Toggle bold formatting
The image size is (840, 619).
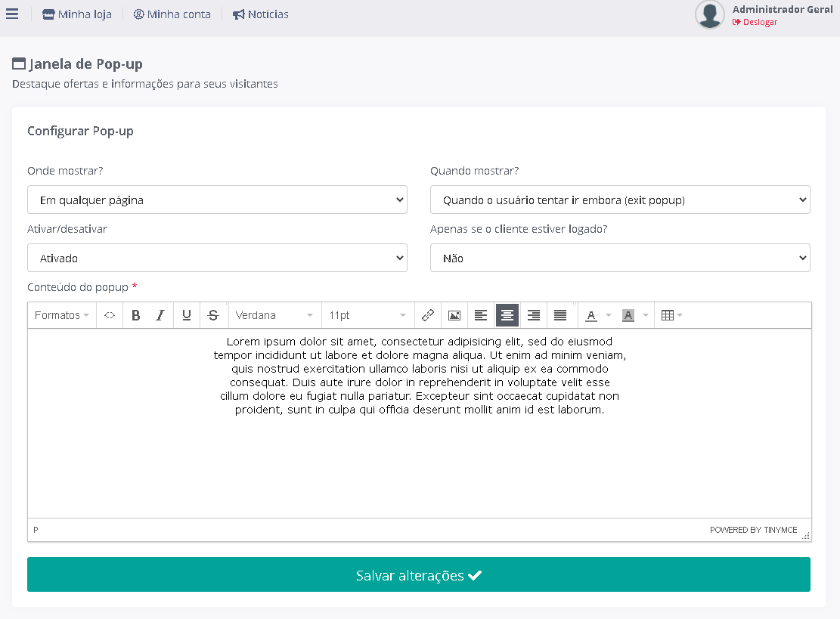136,315
